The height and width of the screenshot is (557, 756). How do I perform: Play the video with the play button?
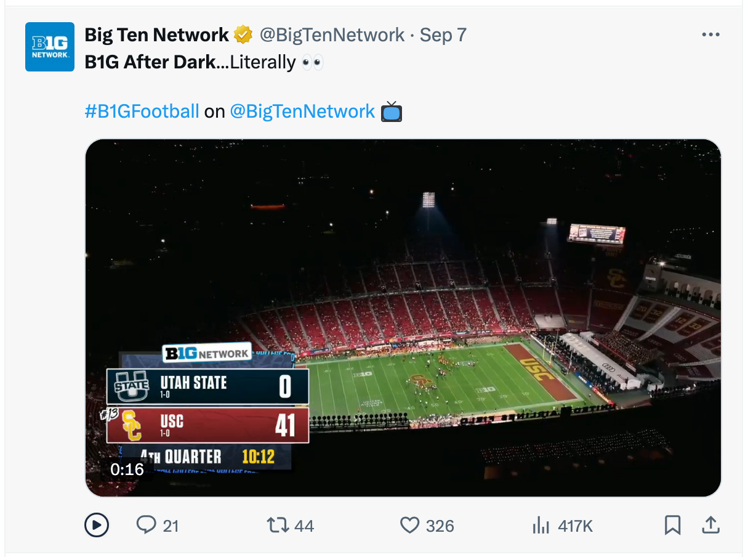click(97, 526)
